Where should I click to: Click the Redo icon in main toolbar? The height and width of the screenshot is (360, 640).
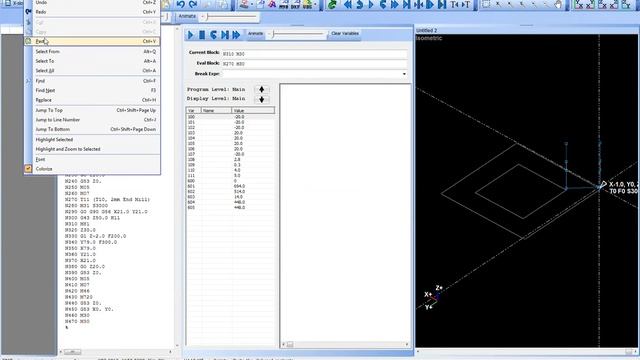pos(193,4)
